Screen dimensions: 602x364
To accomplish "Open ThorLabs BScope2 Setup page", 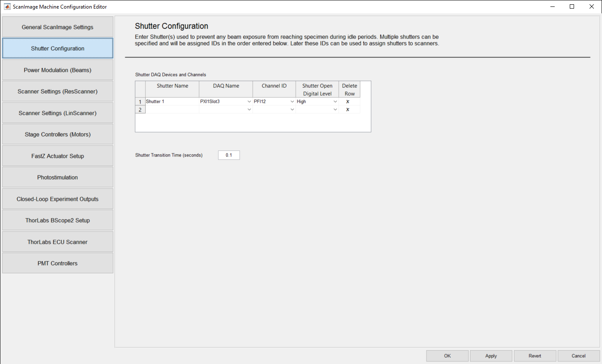I will pos(58,220).
